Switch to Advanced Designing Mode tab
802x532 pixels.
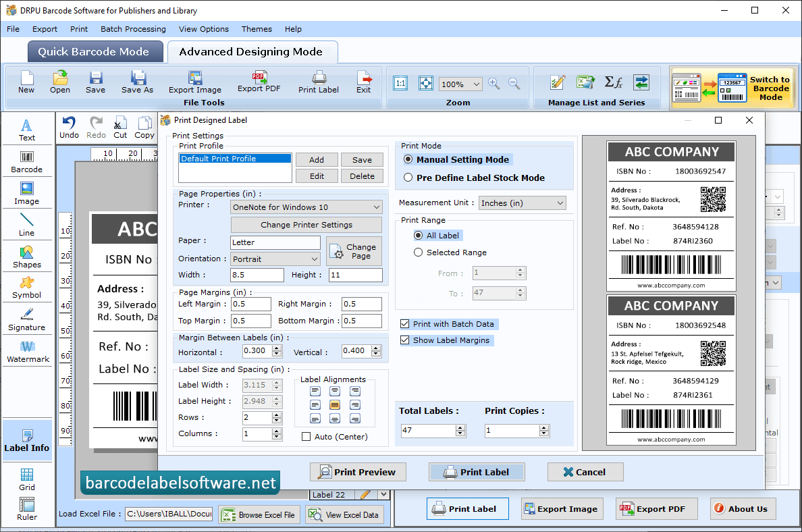tap(252, 52)
